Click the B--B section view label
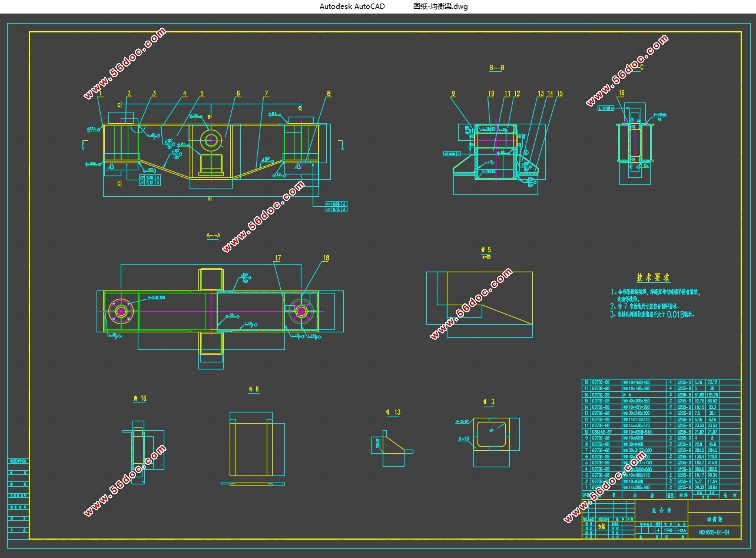756x558 pixels. (x=496, y=68)
